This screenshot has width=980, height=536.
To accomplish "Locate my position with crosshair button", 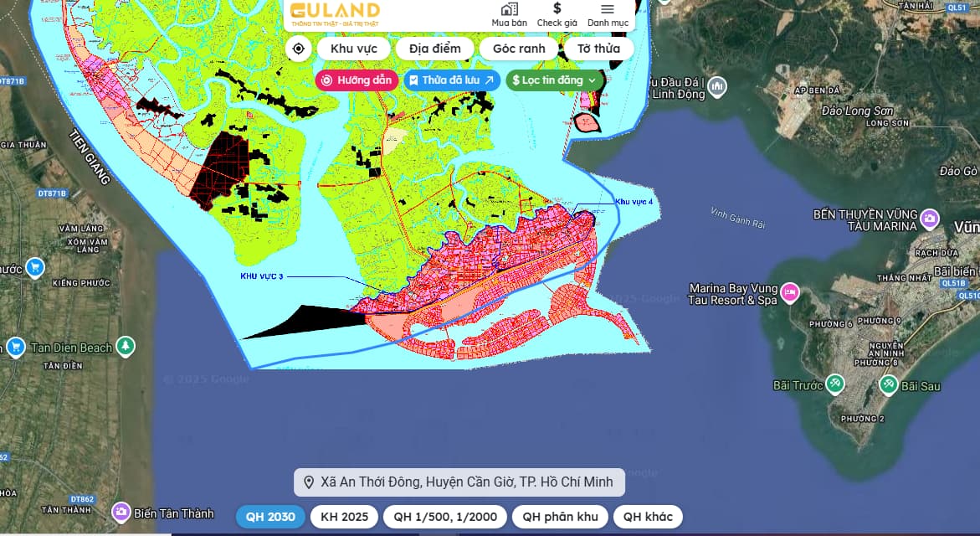I will pyautogui.click(x=299, y=49).
